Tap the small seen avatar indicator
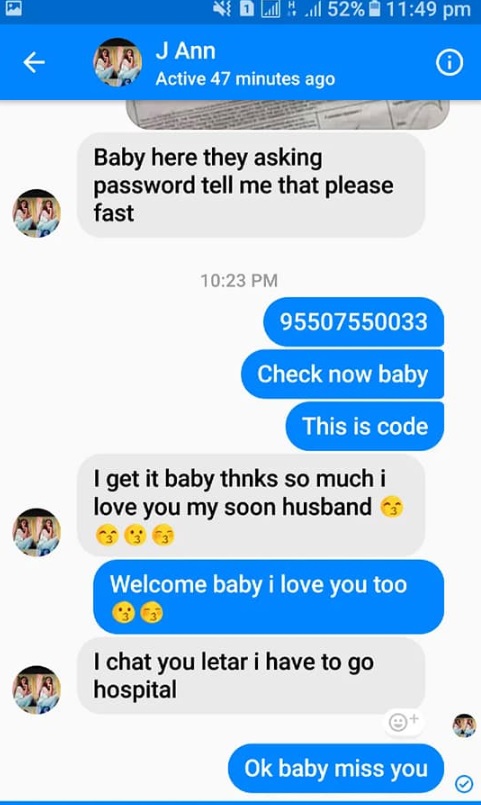Image resolution: width=481 pixels, height=805 pixels. point(464,725)
